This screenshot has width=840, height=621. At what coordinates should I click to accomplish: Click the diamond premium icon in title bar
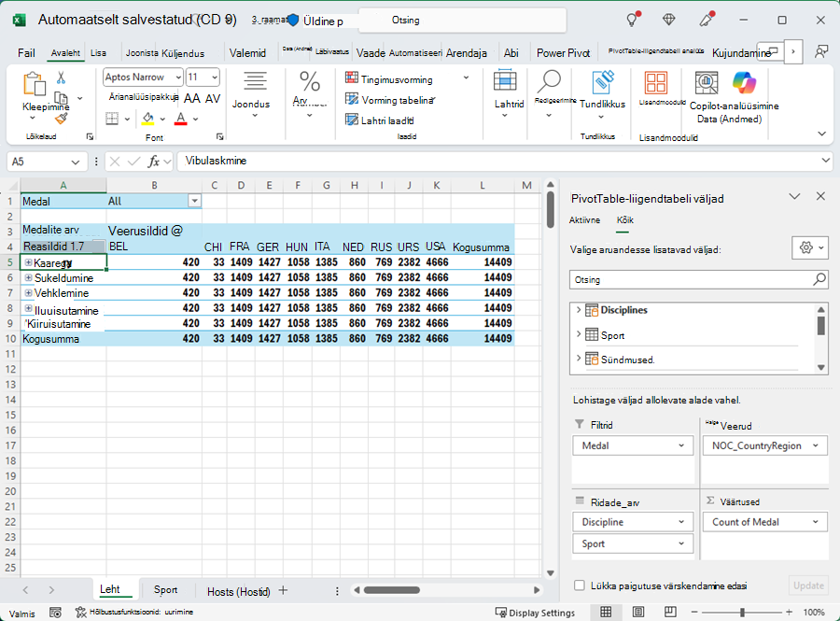click(x=668, y=20)
